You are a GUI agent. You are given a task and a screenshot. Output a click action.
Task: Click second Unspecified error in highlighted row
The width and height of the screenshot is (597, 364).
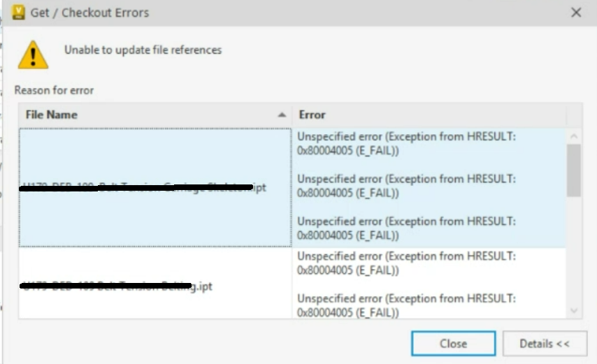[406, 186]
